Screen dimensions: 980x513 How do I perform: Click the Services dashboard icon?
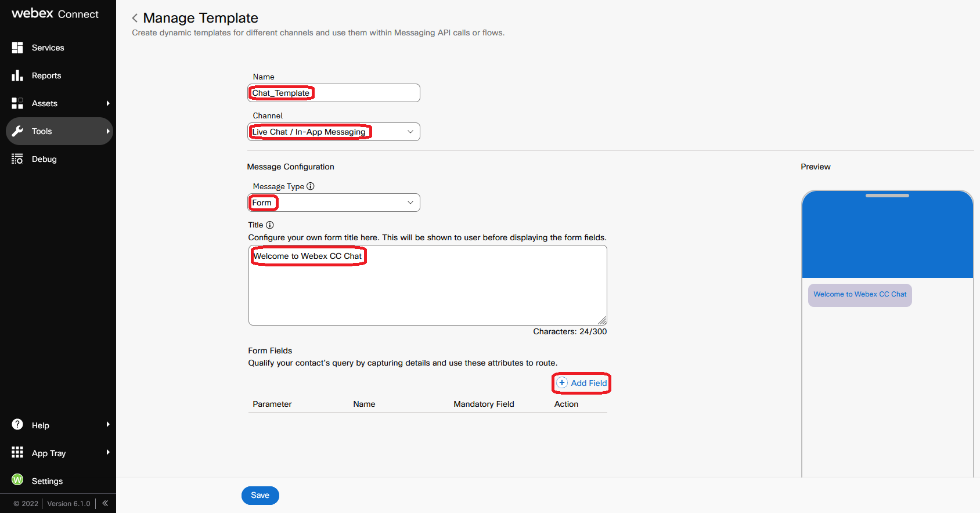[x=17, y=48]
